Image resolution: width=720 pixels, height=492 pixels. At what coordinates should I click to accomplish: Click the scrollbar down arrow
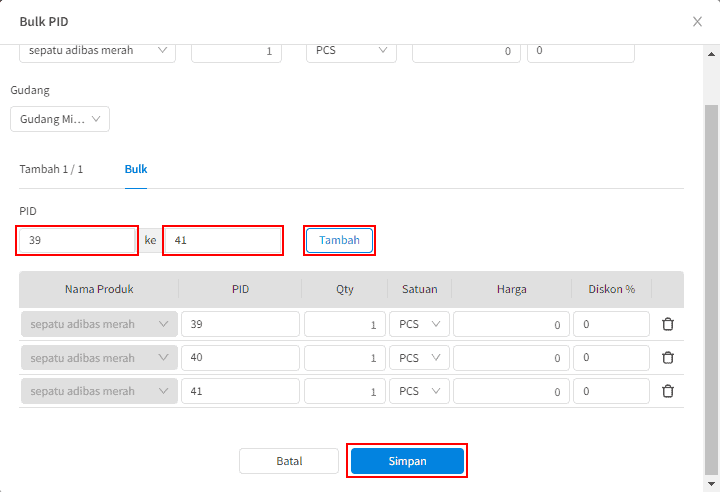711,483
